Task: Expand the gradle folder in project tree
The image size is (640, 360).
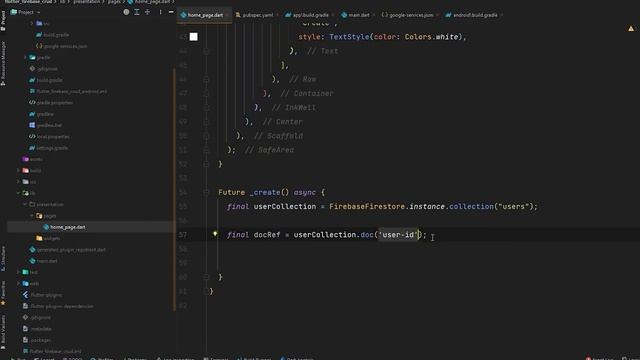Action: (25, 58)
